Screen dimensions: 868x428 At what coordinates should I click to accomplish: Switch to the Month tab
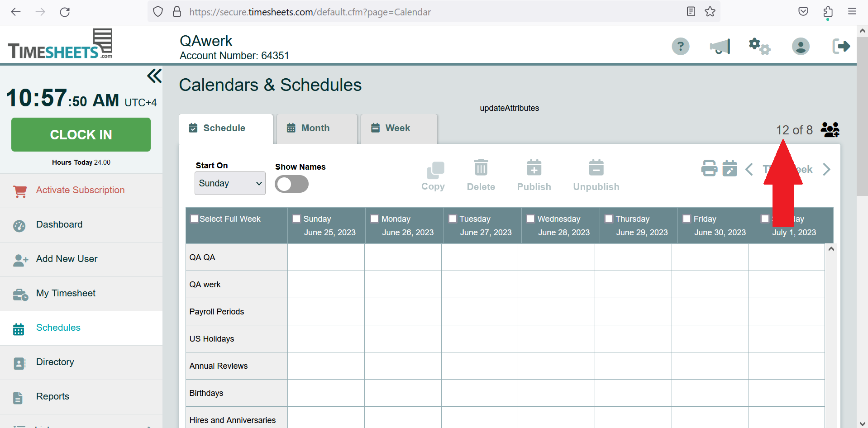[317, 128]
